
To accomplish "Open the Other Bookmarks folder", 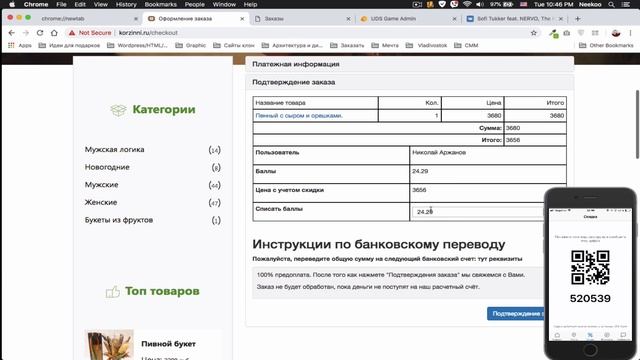I will [x=606, y=45].
